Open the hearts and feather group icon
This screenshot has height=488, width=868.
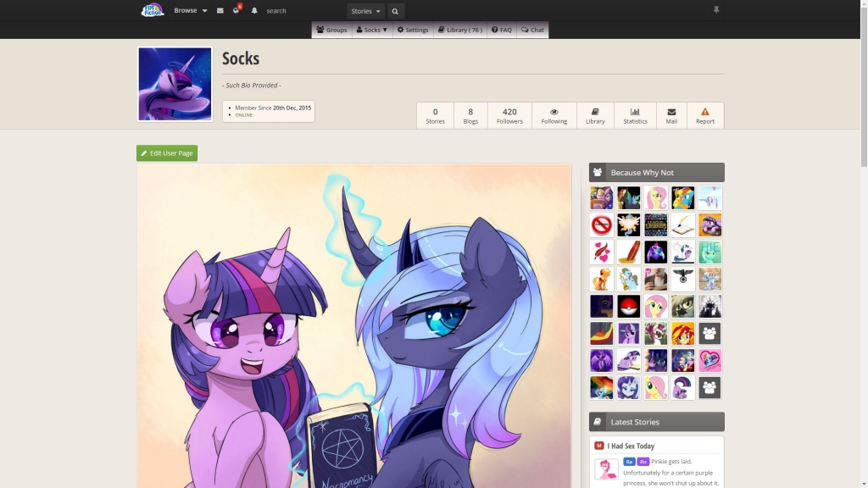[601, 252]
